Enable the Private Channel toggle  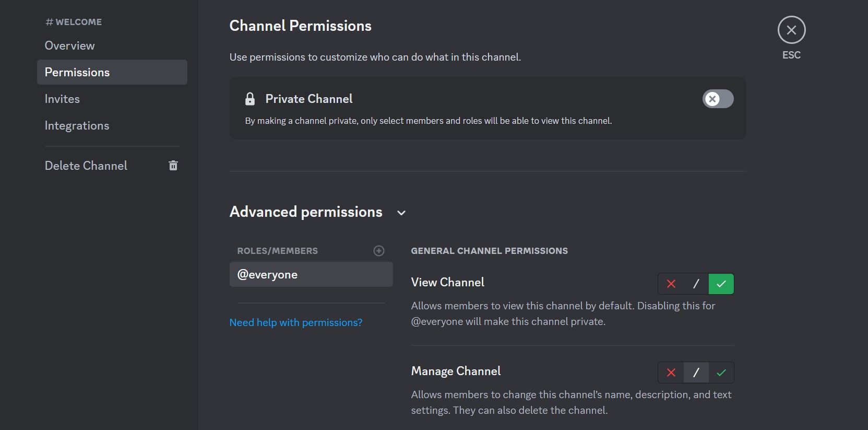click(x=718, y=99)
